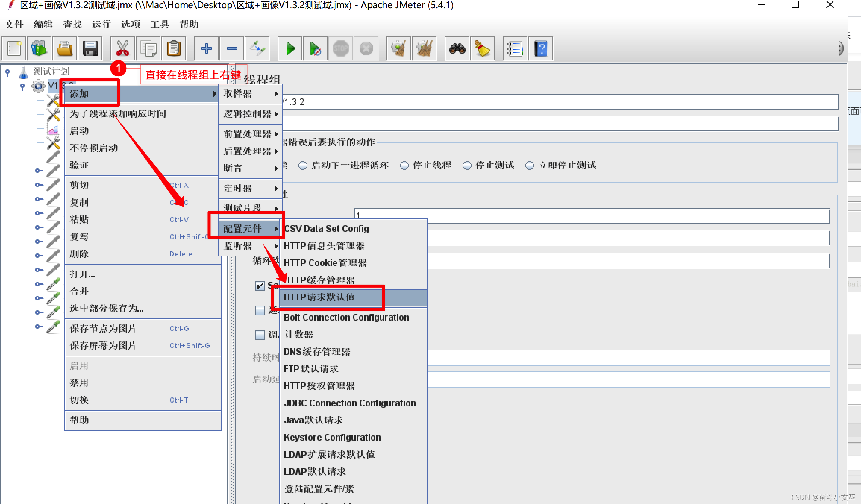This screenshot has width=861, height=504.
Task: Expand the 取样器 submenu
Action: tap(250, 94)
